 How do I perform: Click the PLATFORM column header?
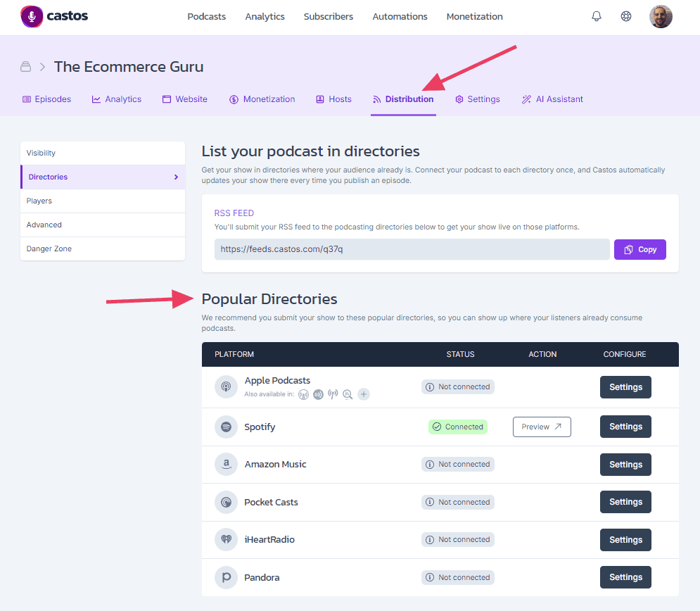(234, 355)
